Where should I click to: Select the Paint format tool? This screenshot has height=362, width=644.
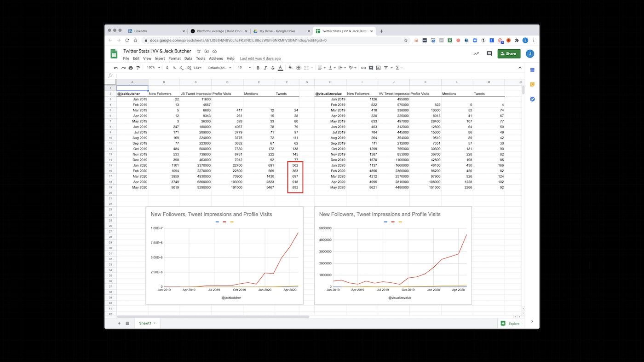pyautogui.click(x=138, y=68)
